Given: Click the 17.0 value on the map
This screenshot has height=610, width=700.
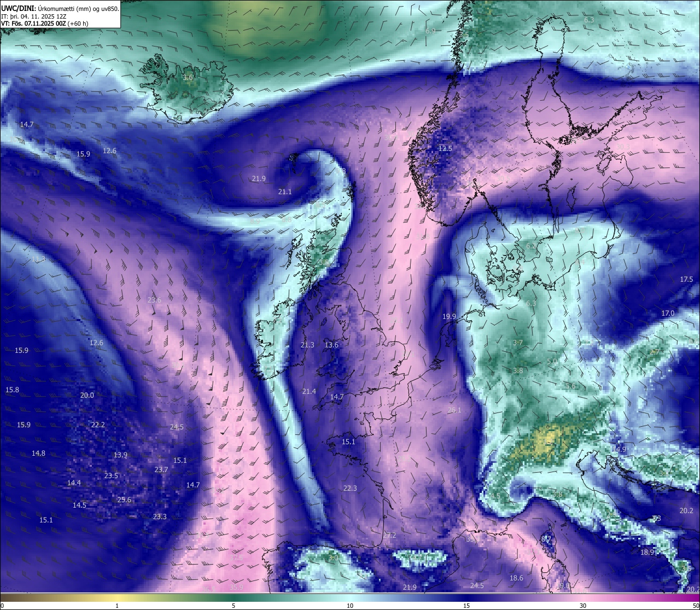Looking at the screenshot, I should [668, 313].
